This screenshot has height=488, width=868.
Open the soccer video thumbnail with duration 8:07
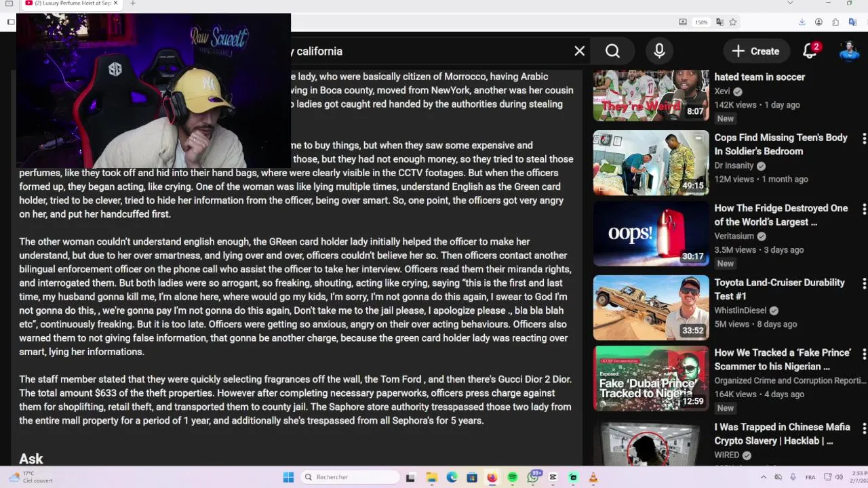coord(651,95)
